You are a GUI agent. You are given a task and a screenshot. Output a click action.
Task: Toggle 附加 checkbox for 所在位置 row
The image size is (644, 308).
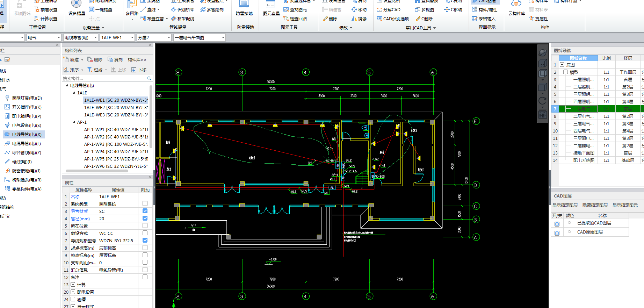pyautogui.click(x=145, y=225)
